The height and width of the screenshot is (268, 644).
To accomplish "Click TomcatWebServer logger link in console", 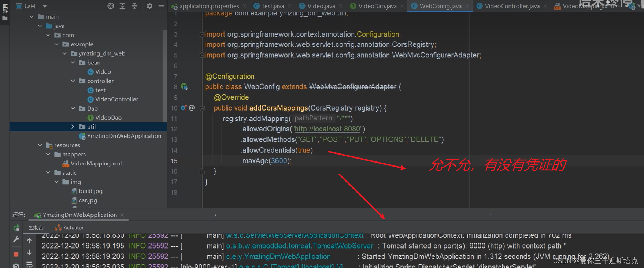I will tap(300, 246).
